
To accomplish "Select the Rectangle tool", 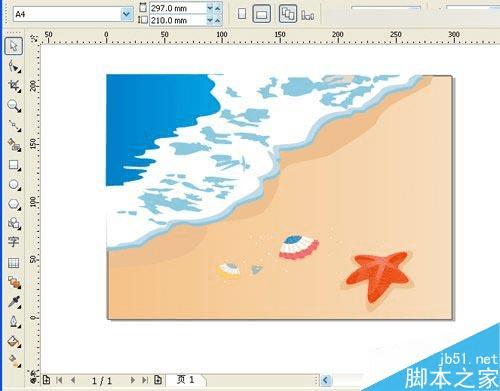I will click(x=14, y=165).
